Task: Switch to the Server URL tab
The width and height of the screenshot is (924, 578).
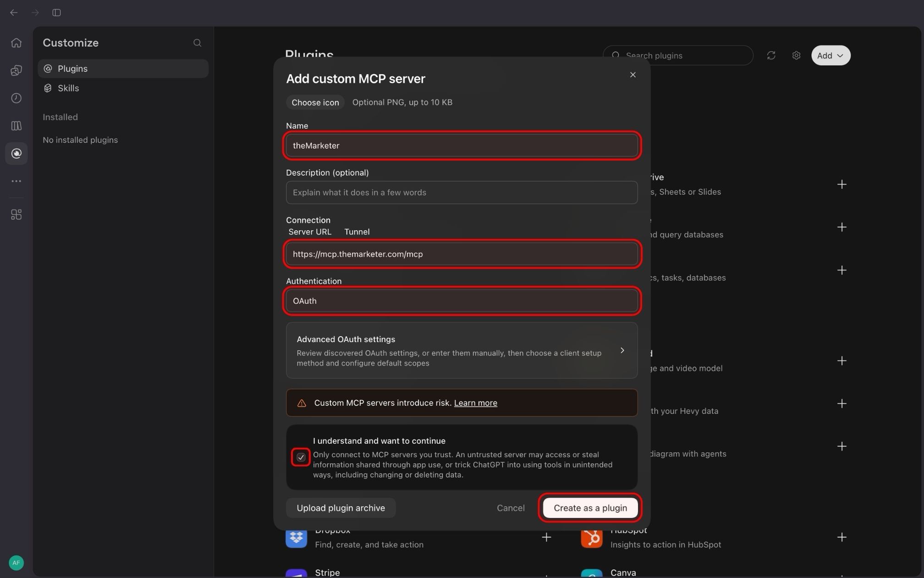Action: click(310, 232)
